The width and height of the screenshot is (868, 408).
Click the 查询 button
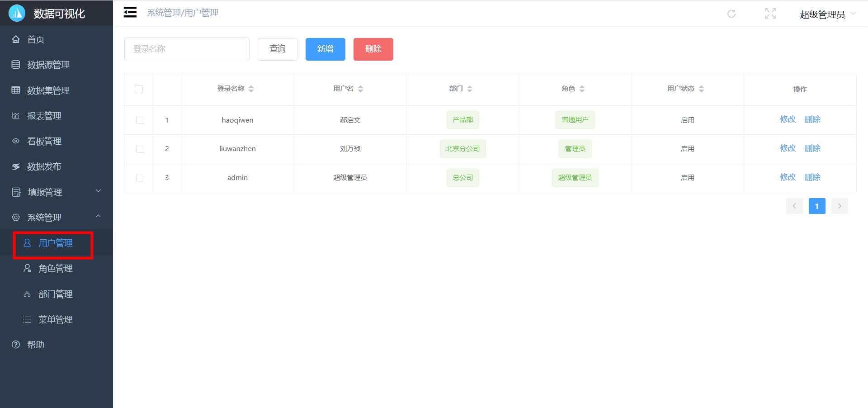point(278,49)
